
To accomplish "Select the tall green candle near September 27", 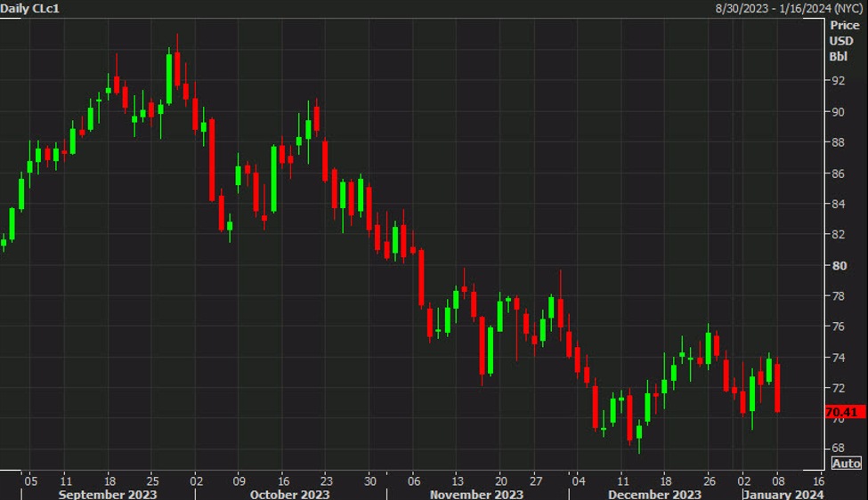I will point(169,78).
